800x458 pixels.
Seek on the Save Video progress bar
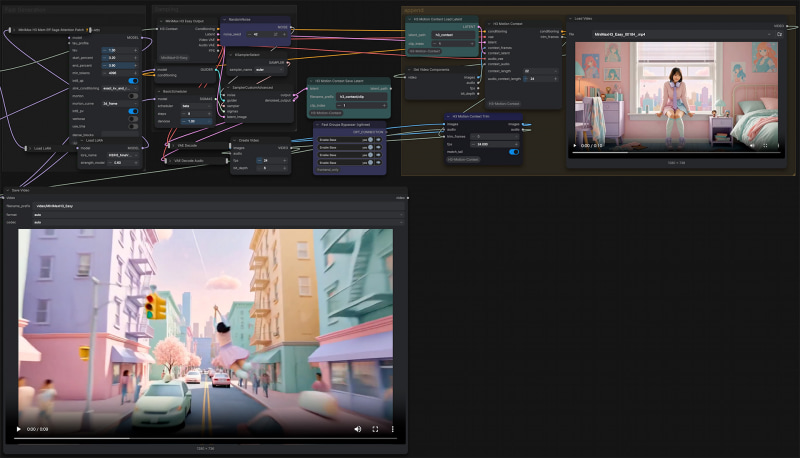point(205,438)
